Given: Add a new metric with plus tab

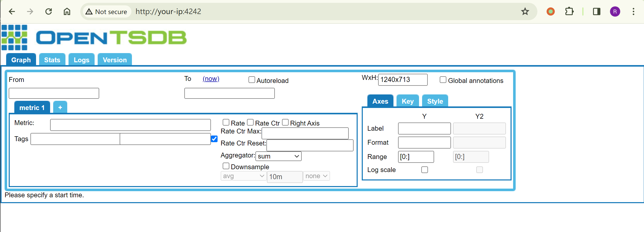Looking at the screenshot, I should tap(60, 107).
